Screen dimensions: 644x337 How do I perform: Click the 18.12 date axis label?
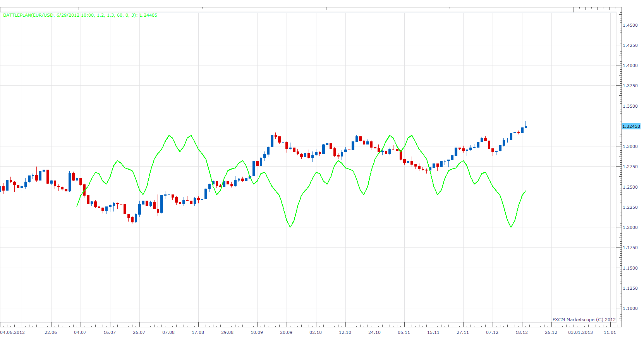pyautogui.click(x=522, y=332)
